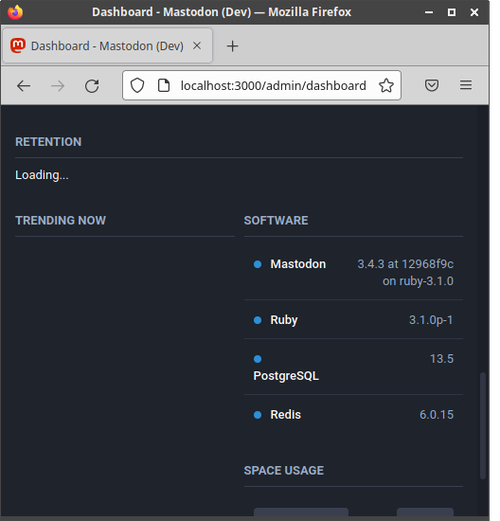Screen dimensions: 500x521
Task: Bookmark this page with the star
Action: pyautogui.click(x=386, y=86)
